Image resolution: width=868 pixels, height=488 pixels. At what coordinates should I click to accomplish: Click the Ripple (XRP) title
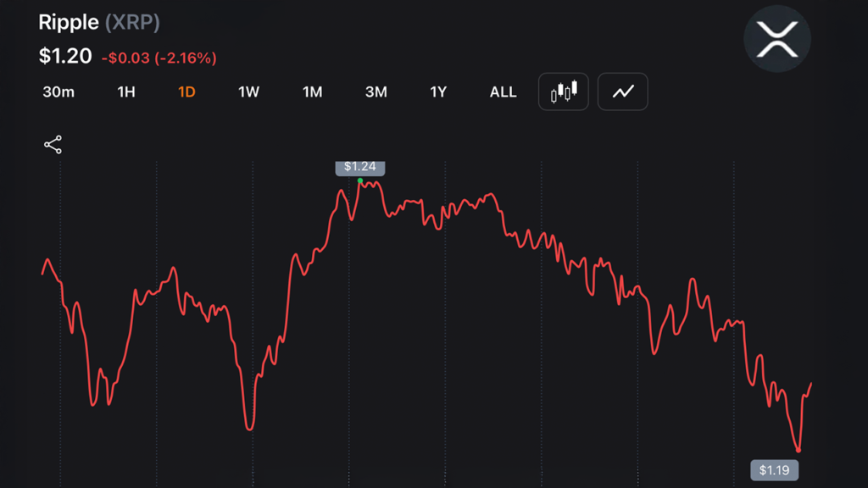pyautogui.click(x=99, y=22)
